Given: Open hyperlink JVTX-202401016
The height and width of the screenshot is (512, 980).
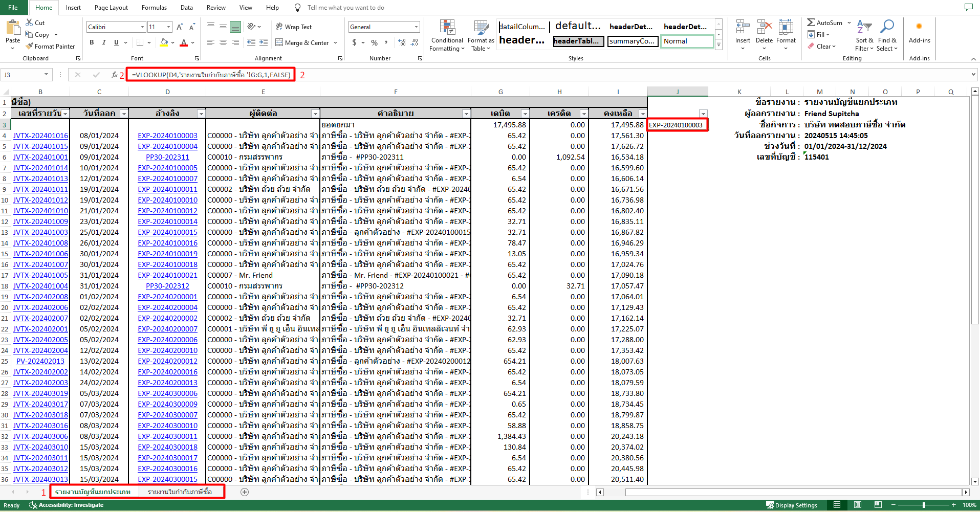Looking at the screenshot, I should (x=40, y=136).
